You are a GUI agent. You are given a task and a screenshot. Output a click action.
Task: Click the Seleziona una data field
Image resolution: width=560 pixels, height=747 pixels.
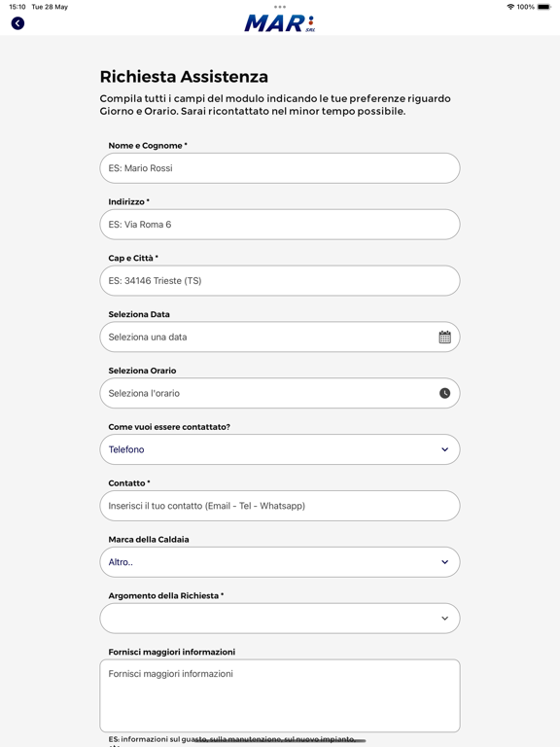tap(280, 337)
